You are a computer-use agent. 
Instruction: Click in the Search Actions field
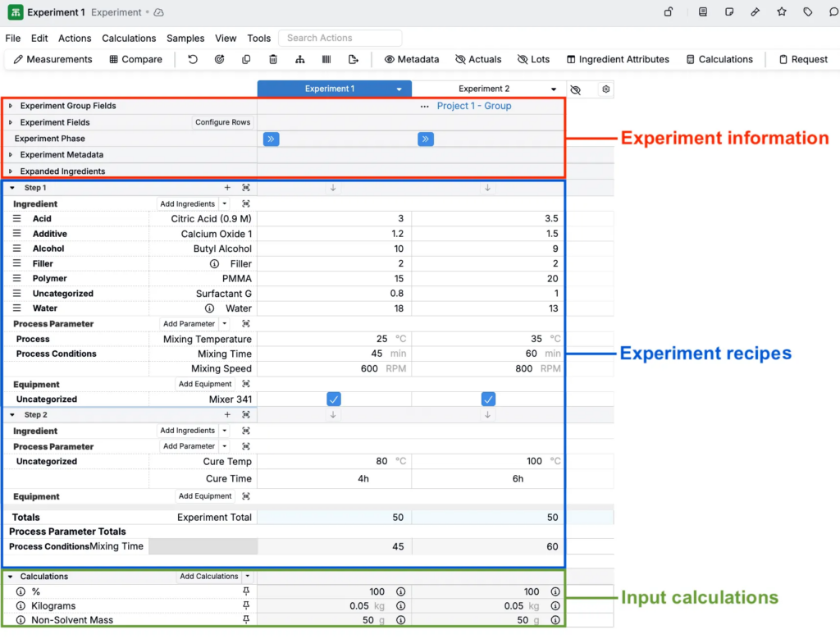coord(340,38)
